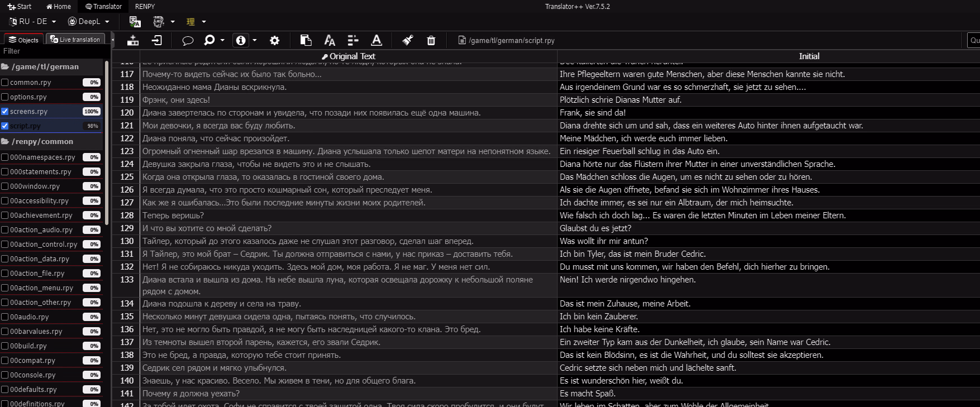Click the word wrap lines icon
The image size is (980, 407).
[x=353, y=40]
